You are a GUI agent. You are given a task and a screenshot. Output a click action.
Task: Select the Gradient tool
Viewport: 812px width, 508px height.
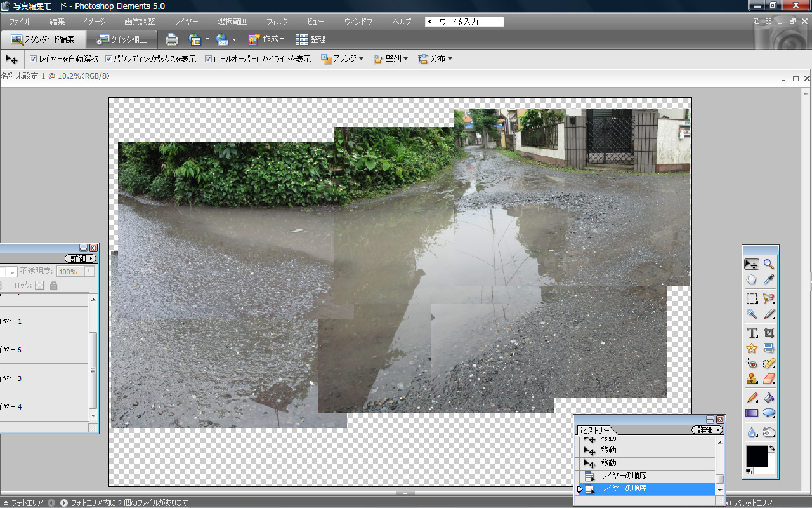[752, 413]
